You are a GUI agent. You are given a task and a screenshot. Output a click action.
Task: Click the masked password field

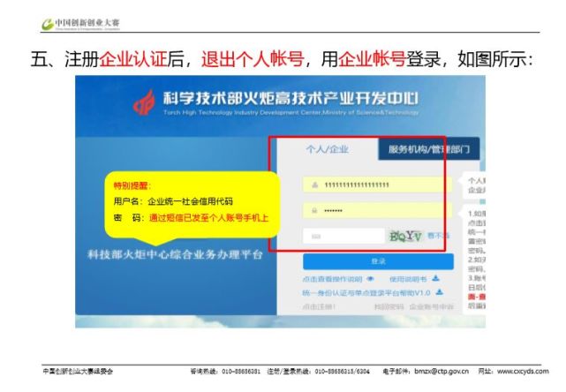(377, 210)
